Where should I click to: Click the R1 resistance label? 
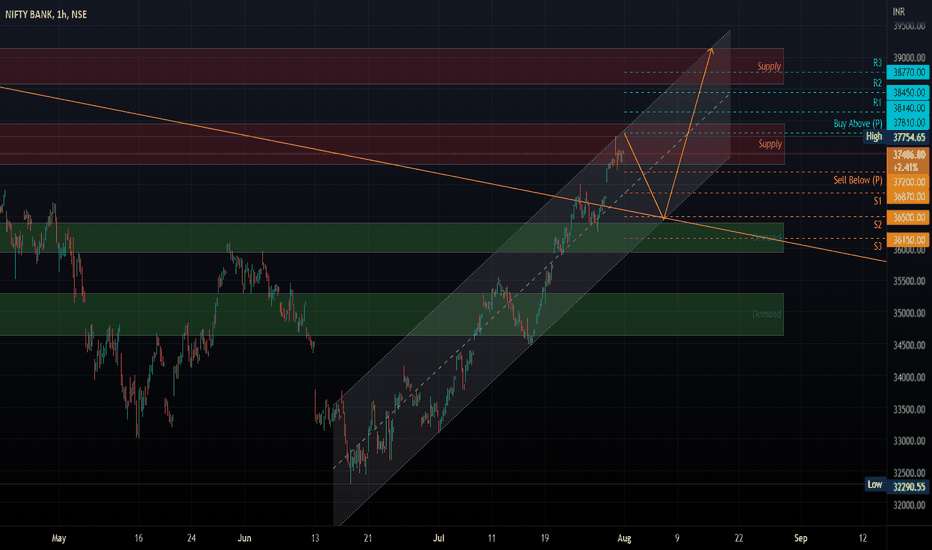point(877,103)
